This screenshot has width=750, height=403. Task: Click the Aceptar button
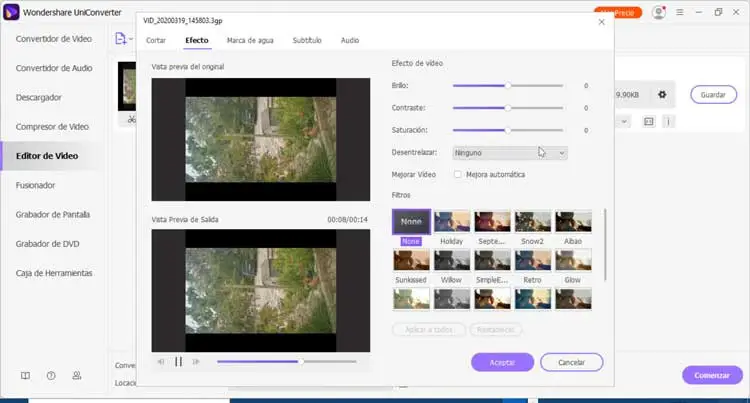coord(502,362)
